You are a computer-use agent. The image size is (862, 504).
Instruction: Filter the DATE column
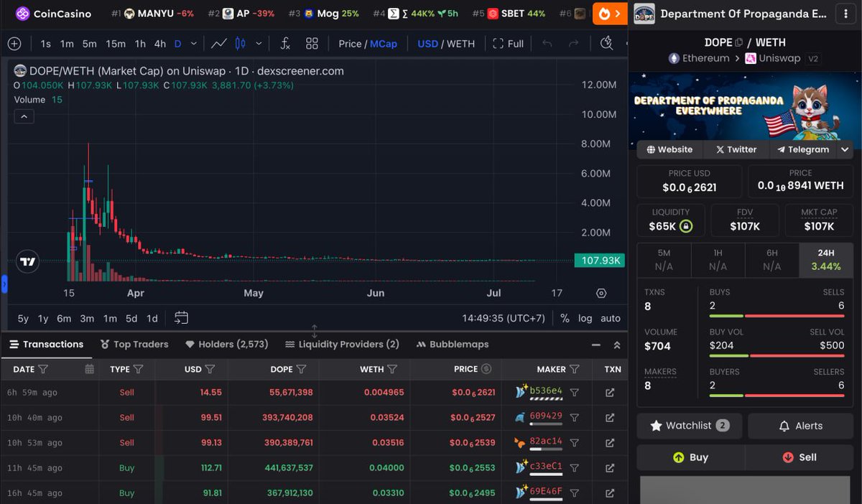tap(42, 369)
